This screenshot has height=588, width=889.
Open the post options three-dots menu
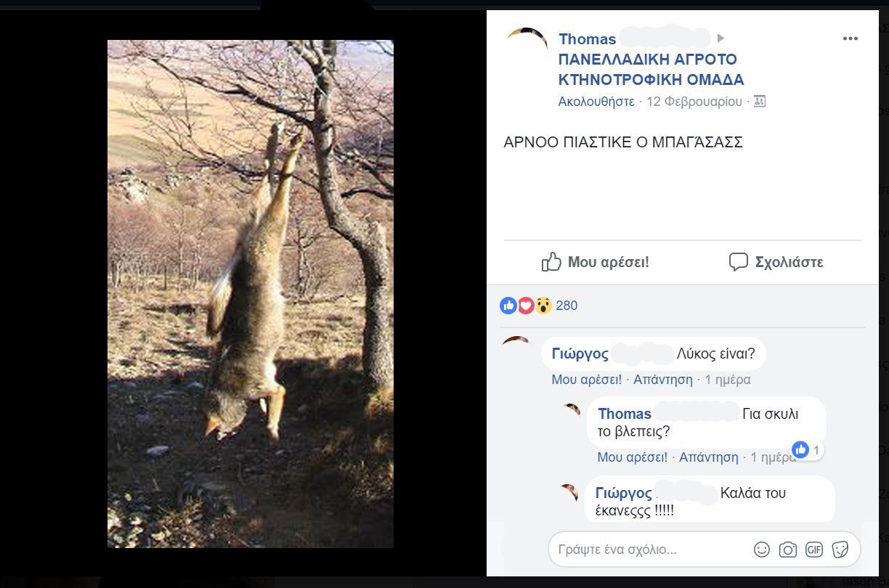[x=850, y=39]
